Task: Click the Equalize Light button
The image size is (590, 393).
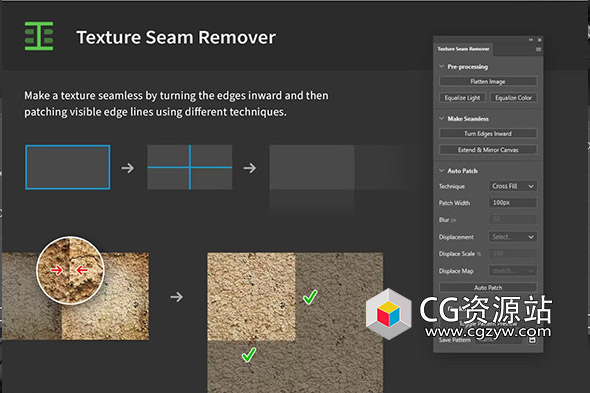Action: click(x=462, y=98)
